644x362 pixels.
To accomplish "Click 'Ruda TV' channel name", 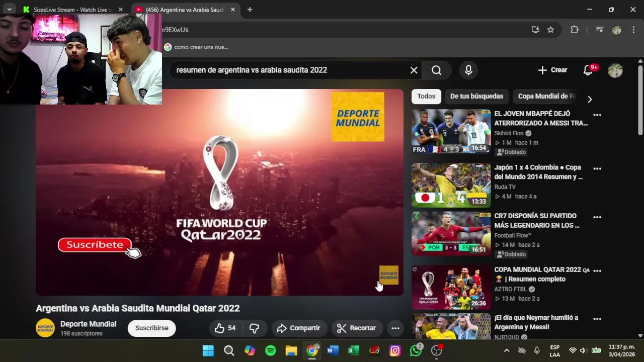I will [x=505, y=187].
